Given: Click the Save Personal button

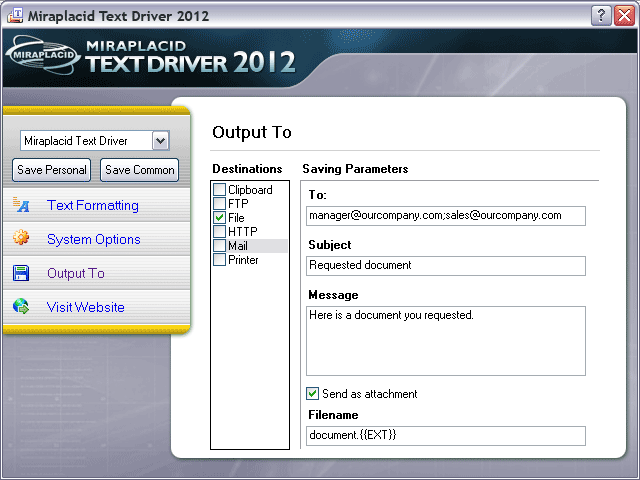Looking at the screenshot, I should pos(51,170).
